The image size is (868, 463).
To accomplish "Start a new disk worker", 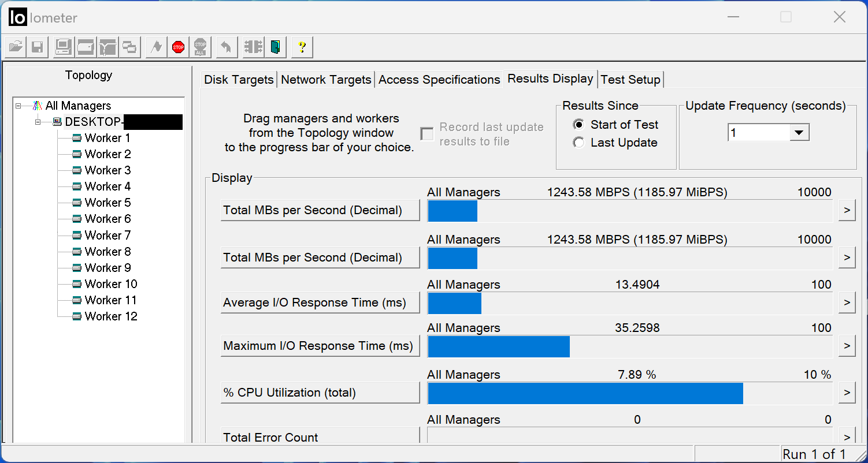I will point(86,47).
